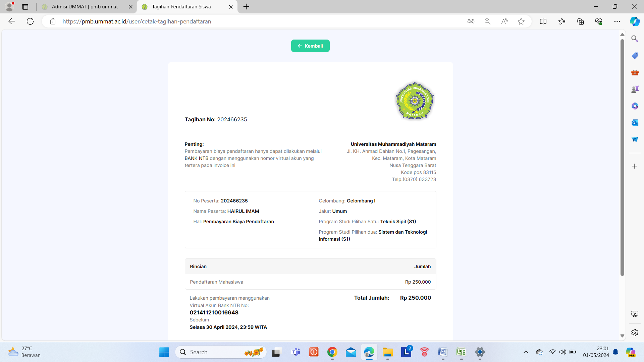Click the Read Aloud icon
644x362 pixels.
click(x=504, y=21)
